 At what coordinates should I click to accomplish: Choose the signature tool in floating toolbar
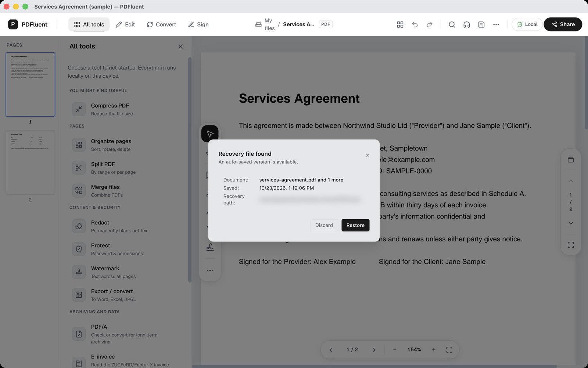210,247
